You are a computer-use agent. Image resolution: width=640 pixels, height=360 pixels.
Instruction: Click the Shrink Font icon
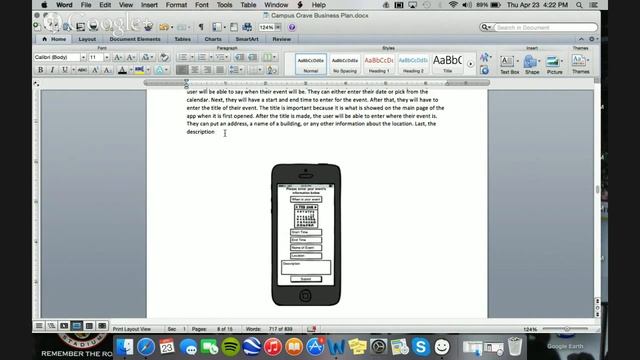(x=131, y=57)
